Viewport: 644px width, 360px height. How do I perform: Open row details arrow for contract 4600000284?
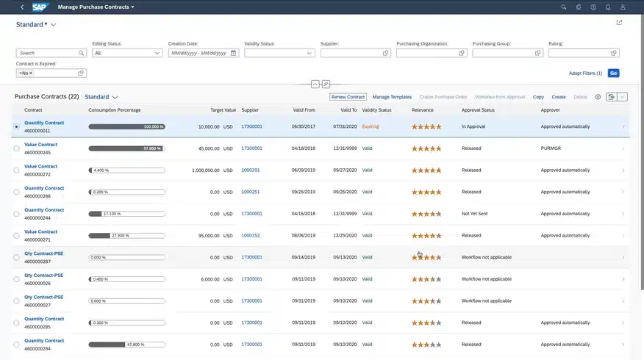pyautogui.click(x=623, y=345)
